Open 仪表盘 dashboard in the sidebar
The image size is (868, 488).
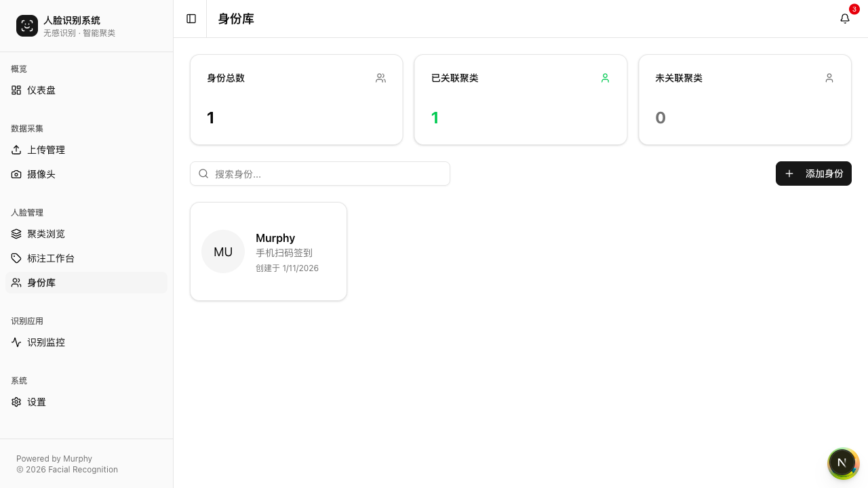[41, 90]
